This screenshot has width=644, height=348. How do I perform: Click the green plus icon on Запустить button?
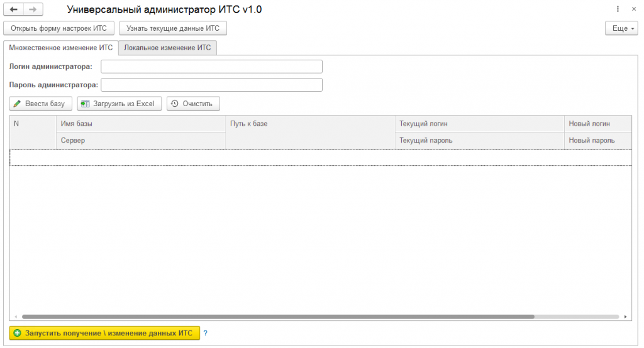[x=17, y=333]
